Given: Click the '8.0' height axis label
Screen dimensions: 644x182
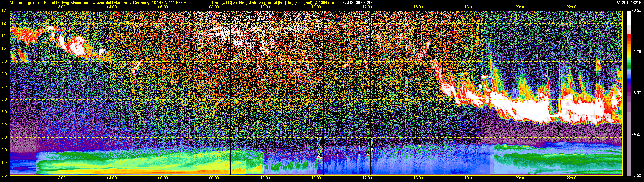Looking at the screenshot, I should [x=4, y=74].
